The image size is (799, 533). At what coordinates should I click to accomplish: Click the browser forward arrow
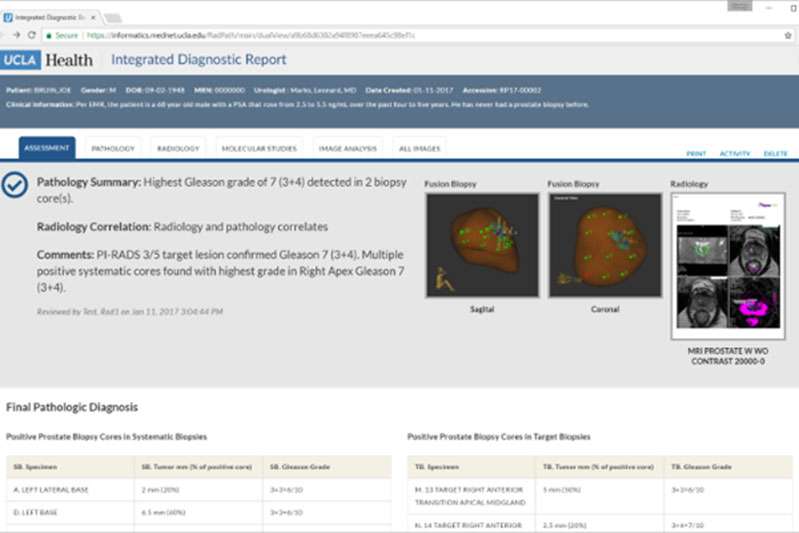[x=18, y=35]
